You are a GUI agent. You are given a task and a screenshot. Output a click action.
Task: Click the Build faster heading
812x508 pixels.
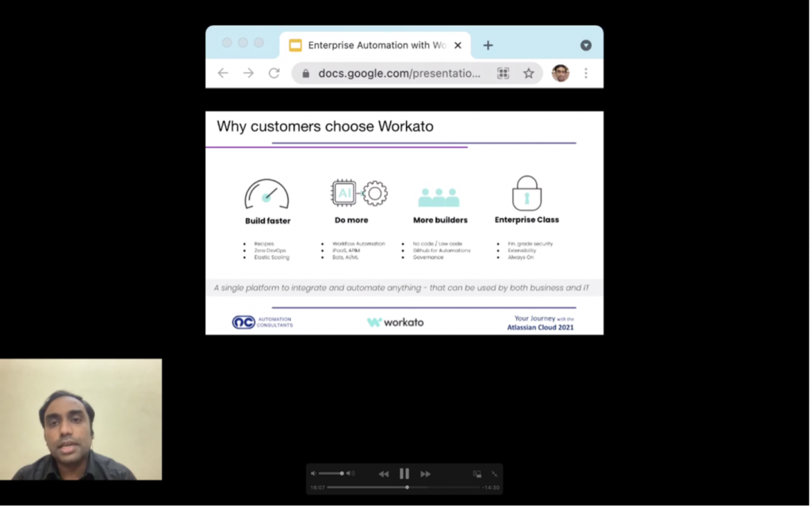point(268,221)
